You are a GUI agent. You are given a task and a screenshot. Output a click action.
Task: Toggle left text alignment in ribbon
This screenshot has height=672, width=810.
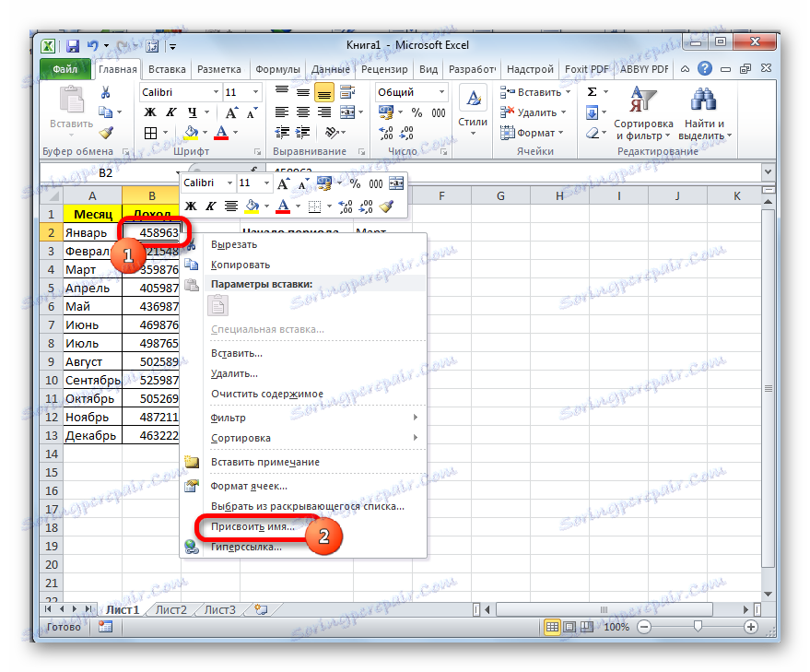point(282,112)
